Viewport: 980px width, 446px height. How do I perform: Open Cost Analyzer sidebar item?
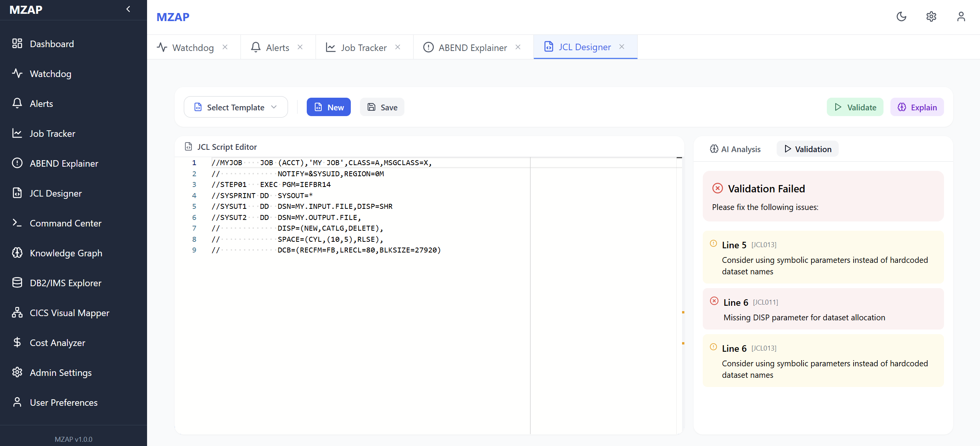(57, 343)
